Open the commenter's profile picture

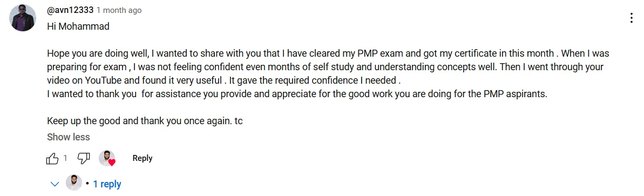(x=23, y=18)
